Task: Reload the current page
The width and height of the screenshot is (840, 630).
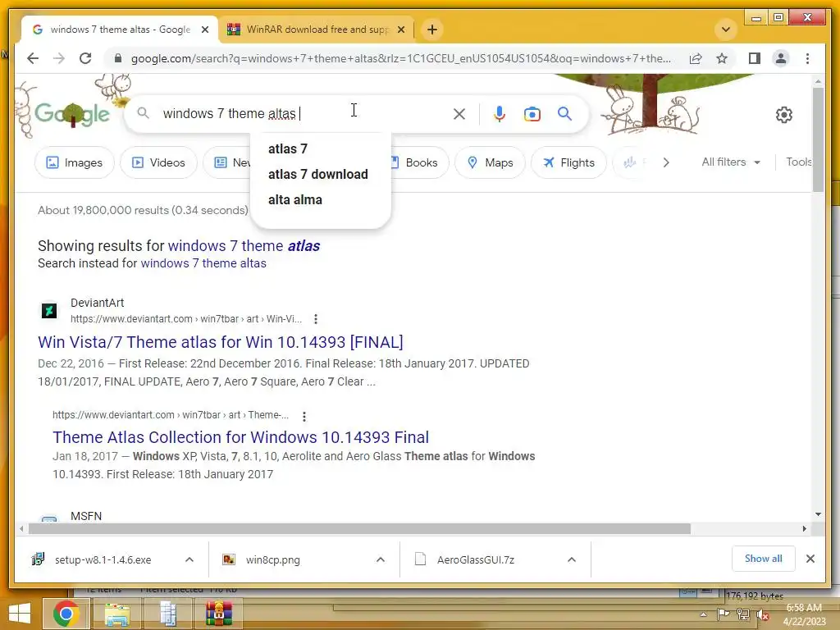Action: (x=85, y=58)
